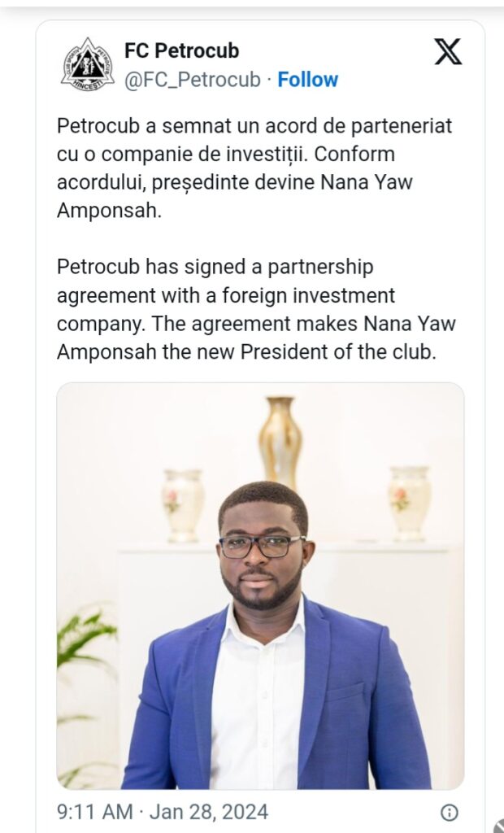
Task: Click the FC Petrocub club crest avatar
Action: click(87, 64)
